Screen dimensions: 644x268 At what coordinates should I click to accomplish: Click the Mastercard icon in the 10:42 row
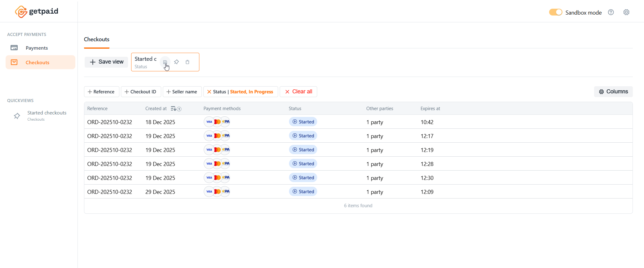(217, 122)
